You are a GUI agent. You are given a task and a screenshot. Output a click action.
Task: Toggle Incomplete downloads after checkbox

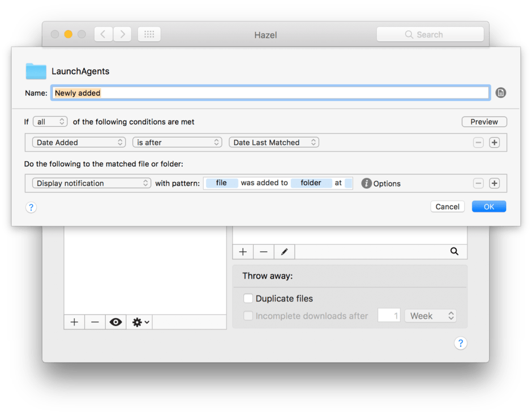(x=248, y=316)
